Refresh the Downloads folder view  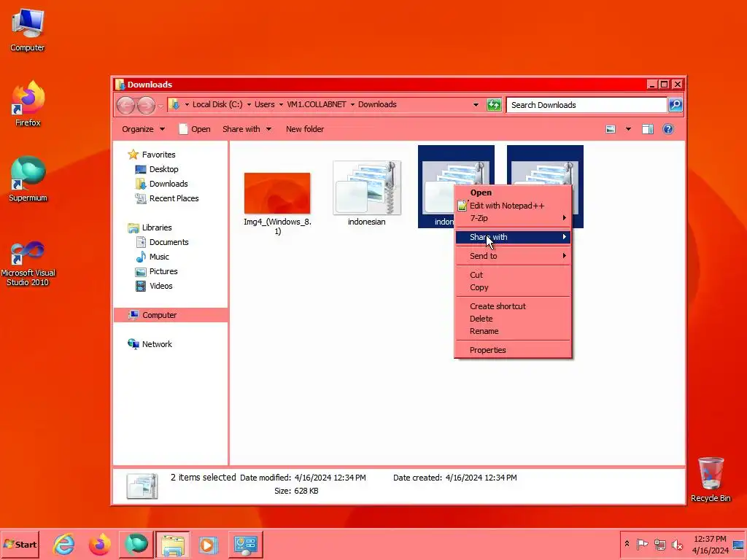[x=494, y=105]
